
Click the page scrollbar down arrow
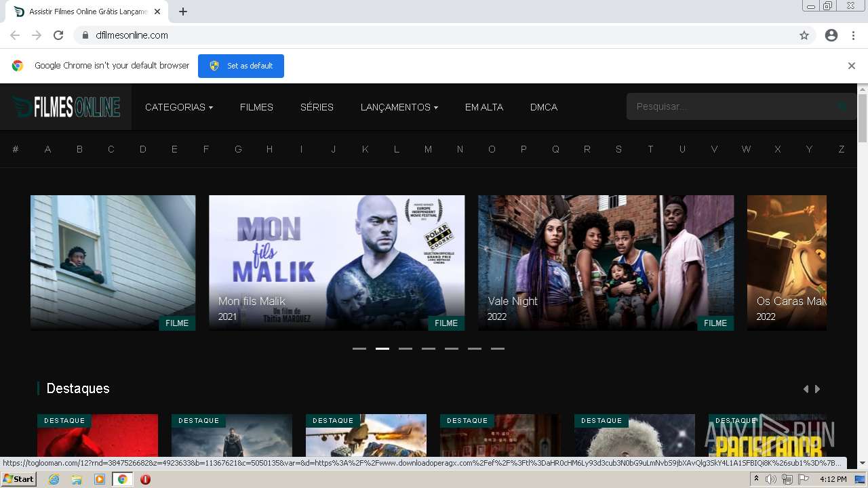[863, 463]
